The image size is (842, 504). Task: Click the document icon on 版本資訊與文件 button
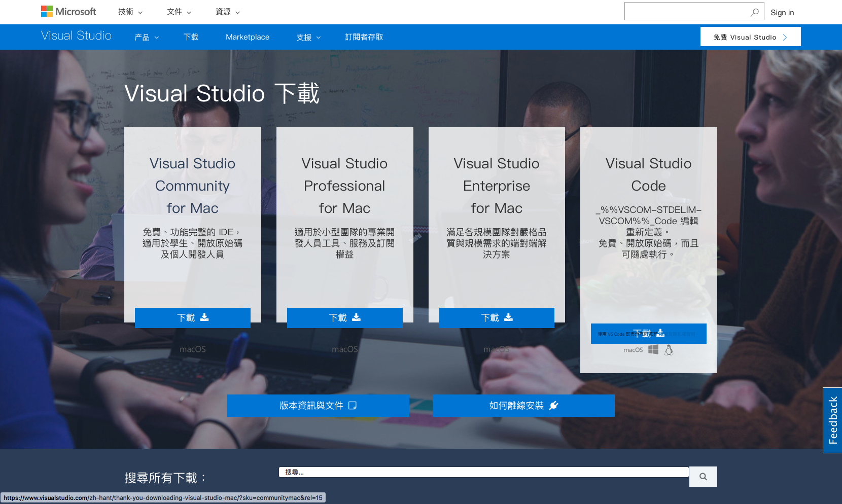tap(353, 405)
